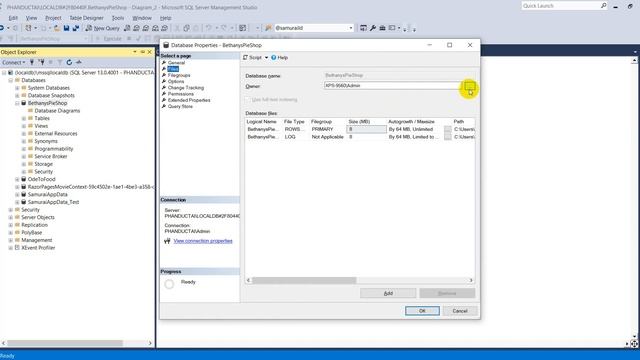Click the Copy icon in the main toolbar
640x360 pixels.
187,28
